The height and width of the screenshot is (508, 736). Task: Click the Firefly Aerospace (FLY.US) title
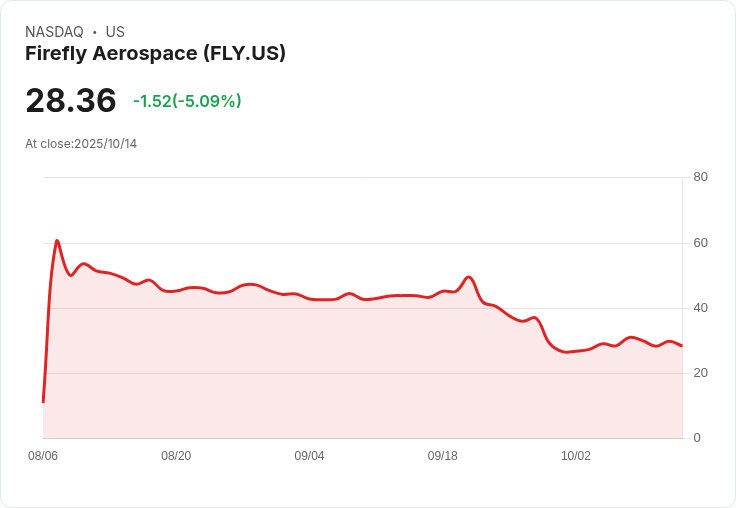155,54
